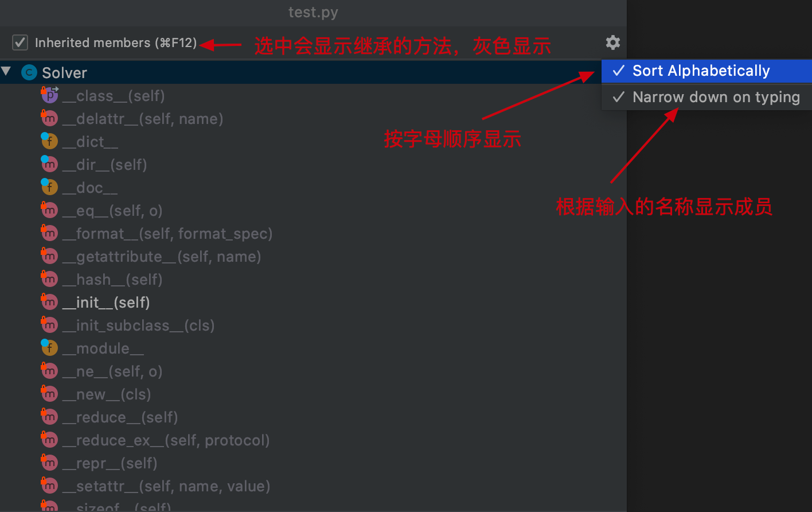This screenshot has height=512, width=812.
Task: Click the method icon beside __init__(self)
Action: (50, 302)
